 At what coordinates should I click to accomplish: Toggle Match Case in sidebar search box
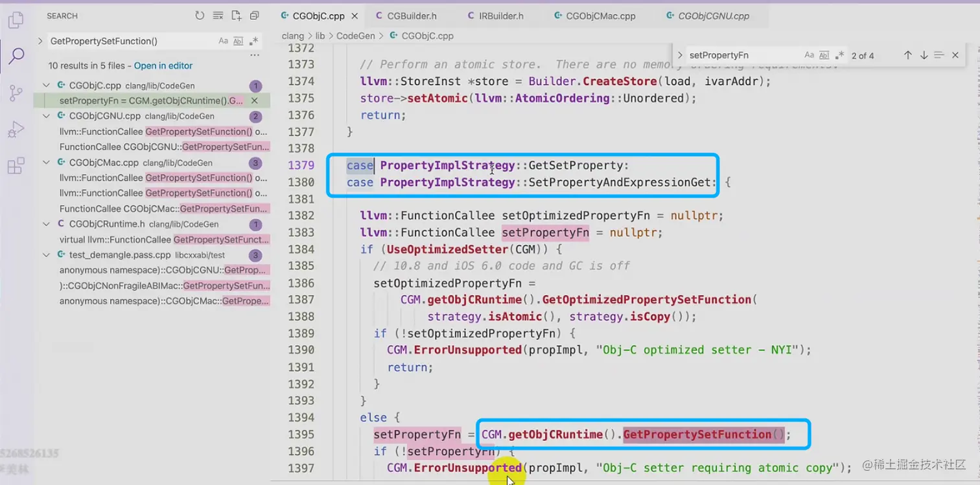coord(223,41)
